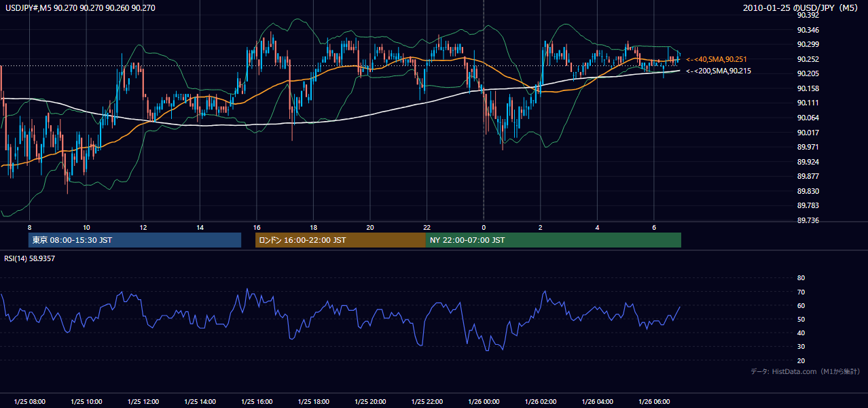Screen dimensions: 868x408
Task: Click the RSI 70 level label
Action: 801,292
